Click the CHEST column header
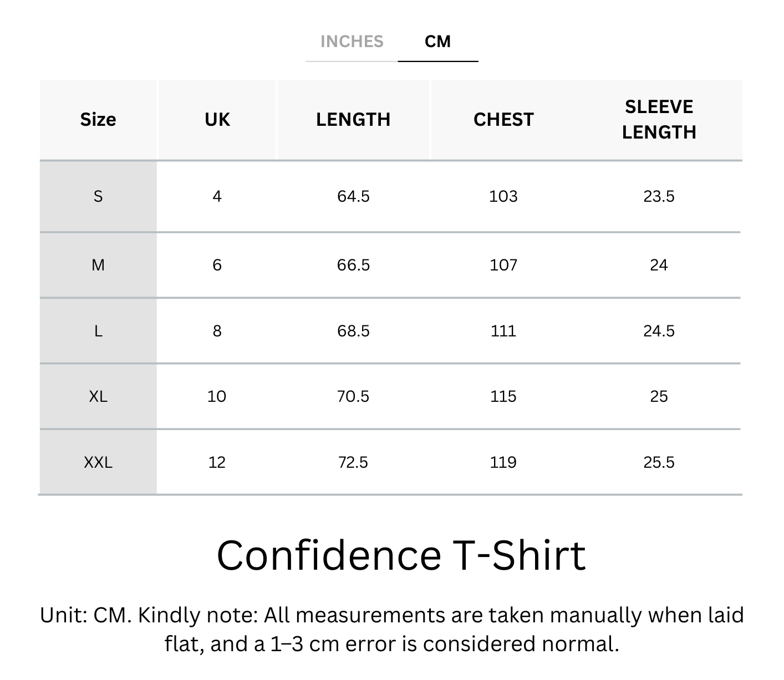Screen dimensions: 784x680 503,120
